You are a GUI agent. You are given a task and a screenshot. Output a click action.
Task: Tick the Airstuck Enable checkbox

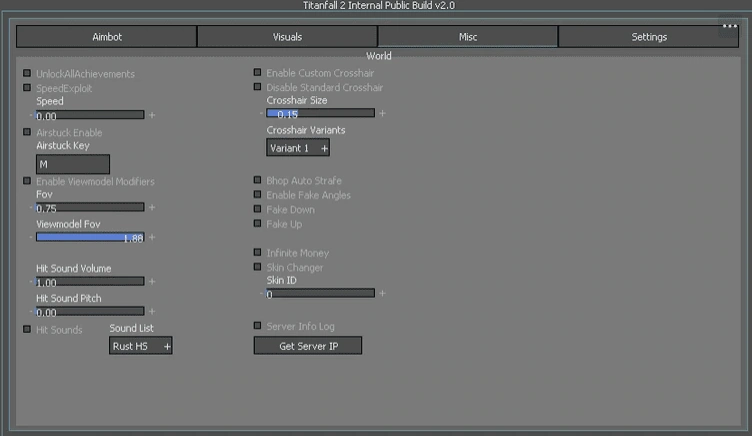(27, 132)
